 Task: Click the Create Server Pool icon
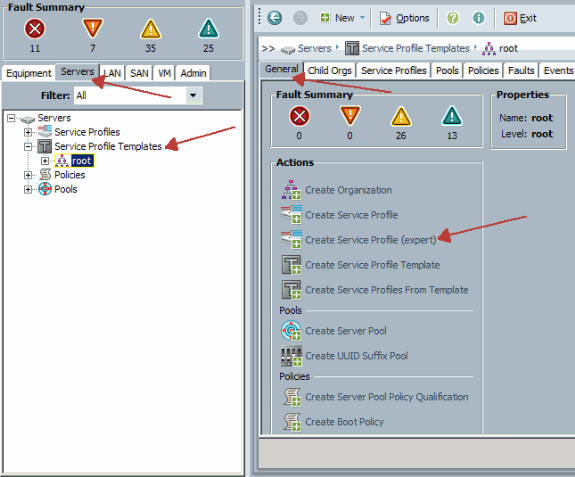coord(291,330)
